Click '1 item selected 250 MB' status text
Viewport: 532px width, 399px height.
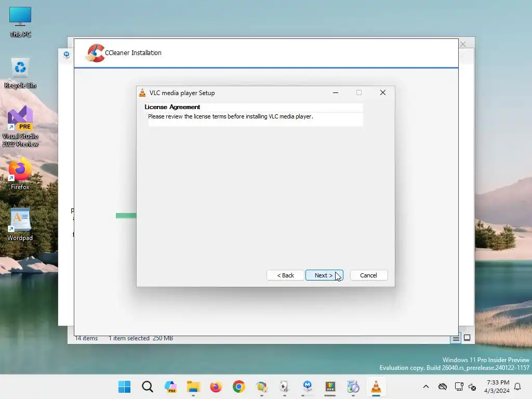pos(141,338)
